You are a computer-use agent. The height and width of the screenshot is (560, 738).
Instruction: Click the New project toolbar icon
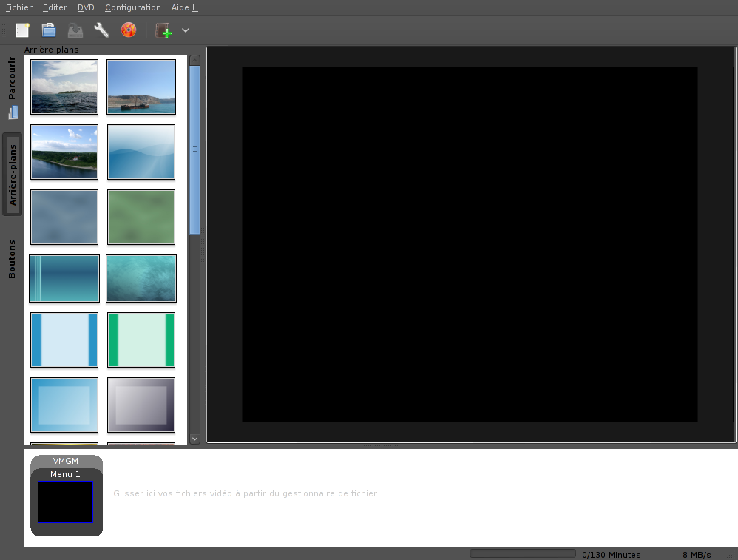click(22, 30)
